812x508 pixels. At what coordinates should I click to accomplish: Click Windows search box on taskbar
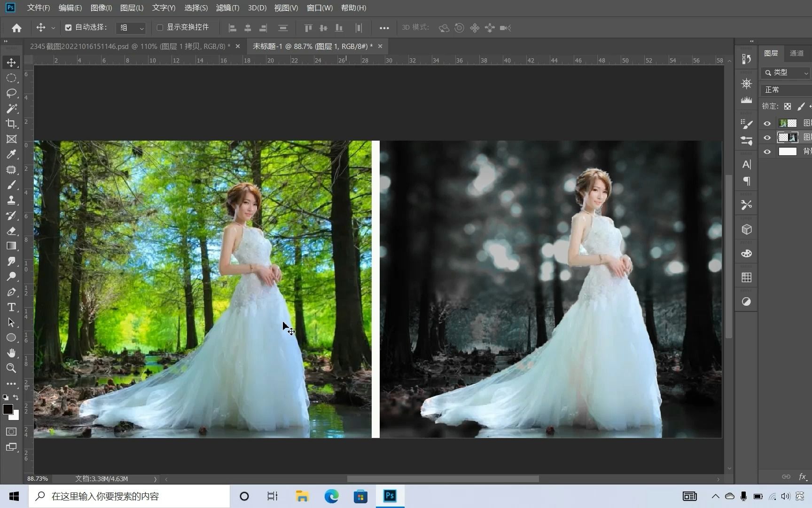coord(129,496)
